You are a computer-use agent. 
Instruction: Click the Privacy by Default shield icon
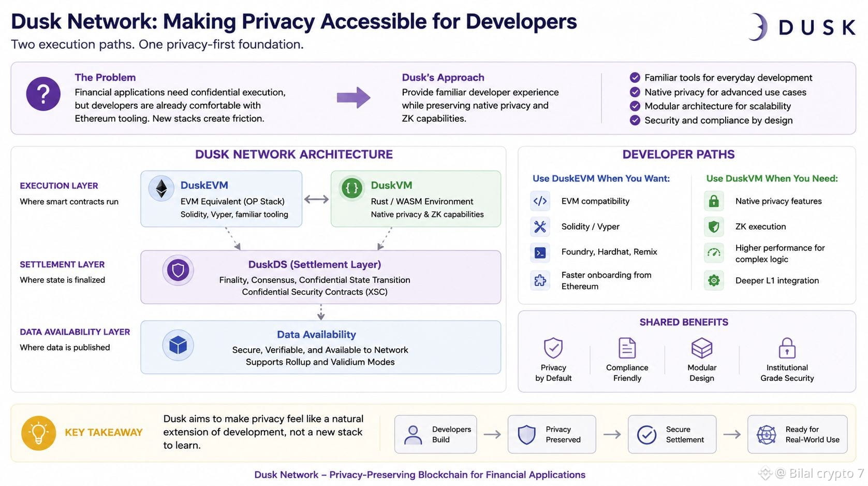pyautogui.click(x=553, y=348)
